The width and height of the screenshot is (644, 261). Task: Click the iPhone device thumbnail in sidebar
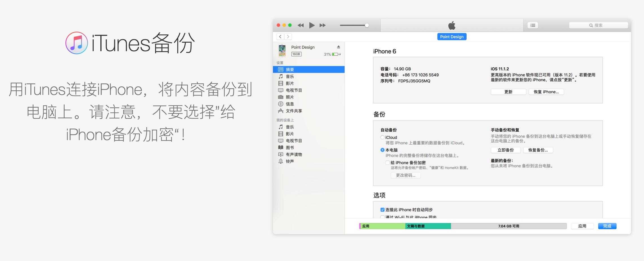(x=282, y=51)
